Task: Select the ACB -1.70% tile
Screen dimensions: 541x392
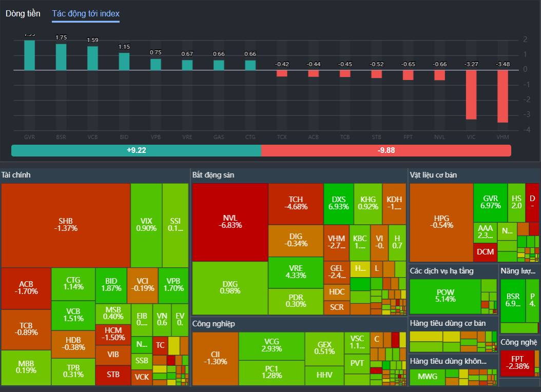Action: coord(26,288)
